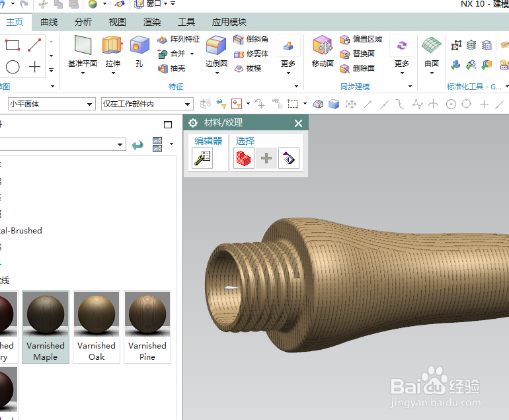Click the plus add-selection icon in 材料/纹理

266,158
